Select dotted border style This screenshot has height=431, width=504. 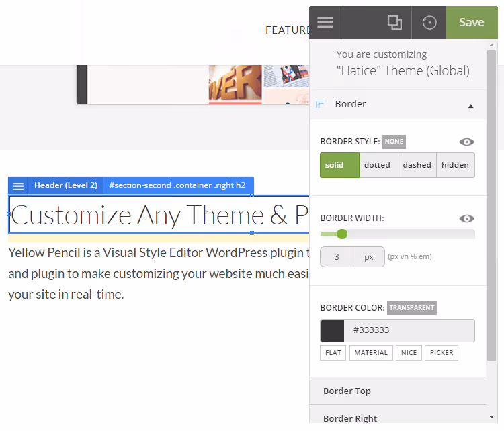378,165
